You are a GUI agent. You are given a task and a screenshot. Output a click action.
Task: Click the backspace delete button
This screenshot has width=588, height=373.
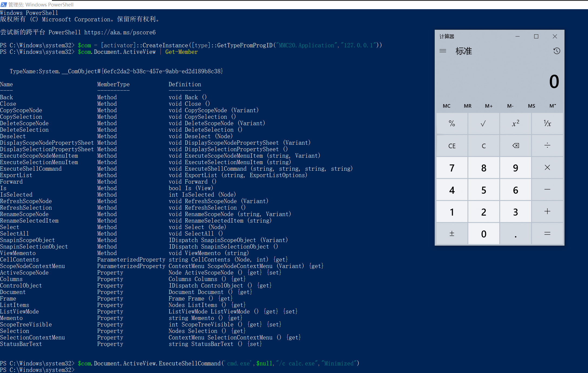tap(515, 145)
